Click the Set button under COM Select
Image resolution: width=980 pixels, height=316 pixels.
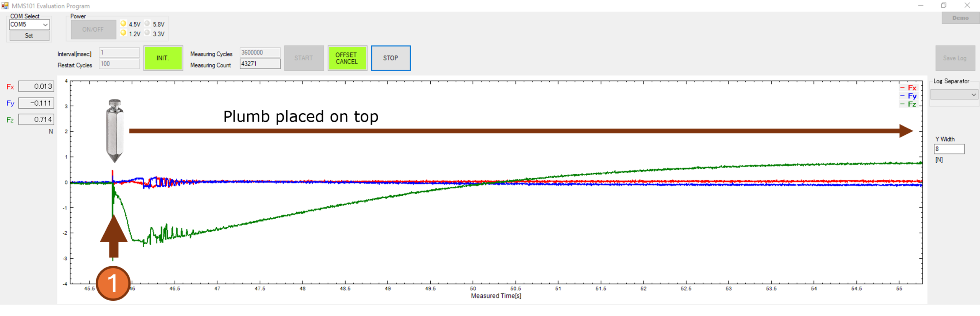(29, 36)
